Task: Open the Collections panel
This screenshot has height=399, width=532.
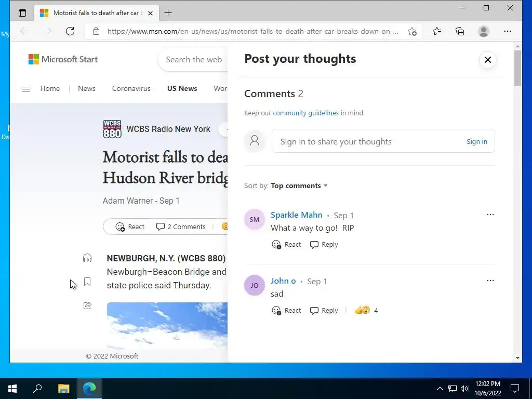Action: tap(460, 31)
